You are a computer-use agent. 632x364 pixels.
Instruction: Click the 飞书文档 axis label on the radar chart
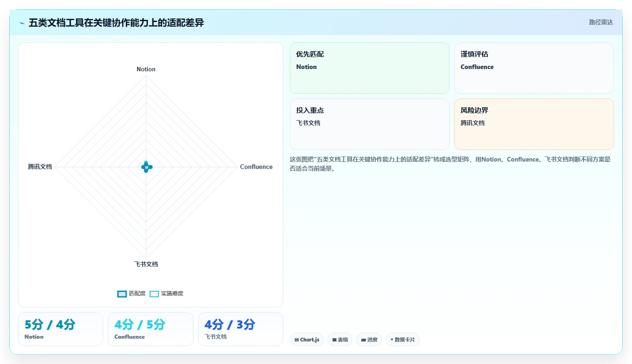point(146,264)
